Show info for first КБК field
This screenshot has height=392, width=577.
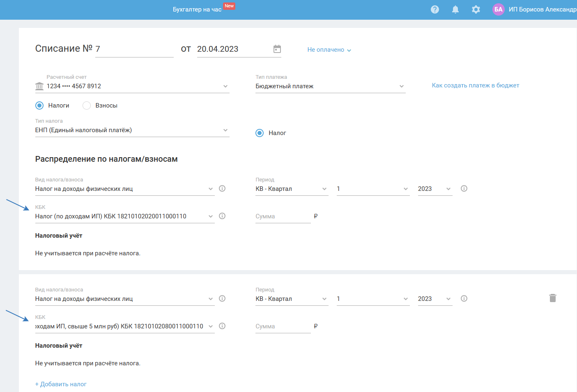point(222,216)
